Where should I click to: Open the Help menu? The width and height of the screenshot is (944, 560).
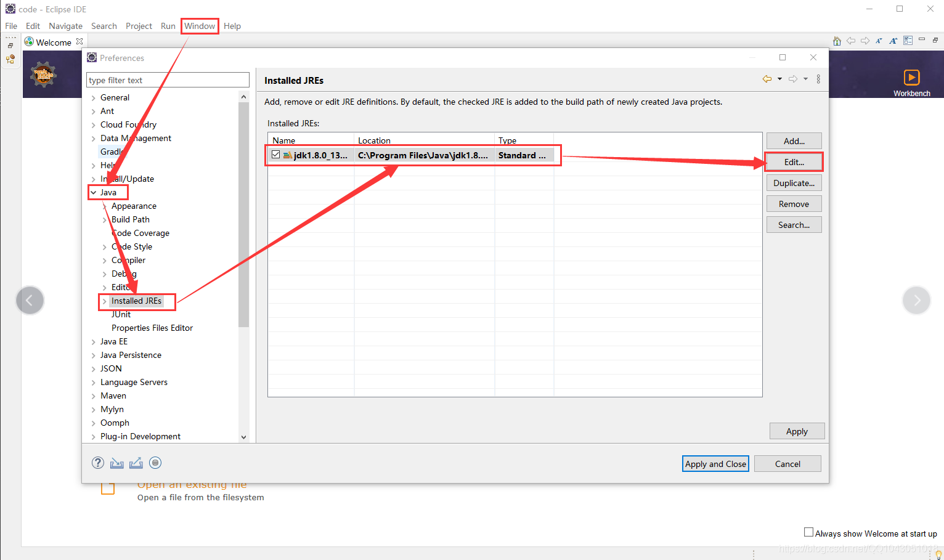[x=232, y=26]
